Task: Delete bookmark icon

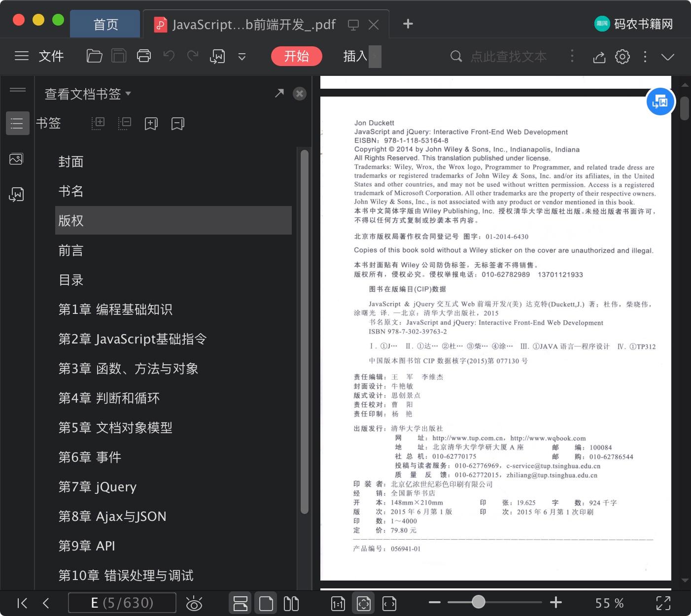Action: pos(178,123)
